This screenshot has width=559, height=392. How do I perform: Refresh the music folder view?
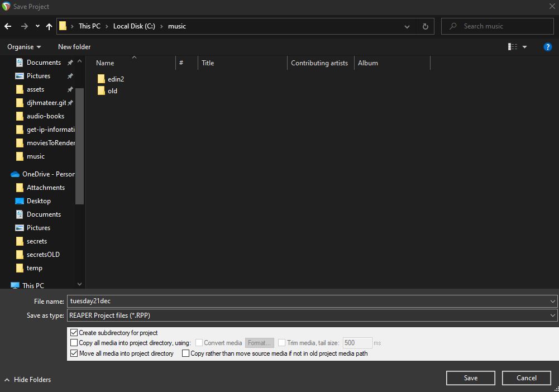(x=425, y=26)
